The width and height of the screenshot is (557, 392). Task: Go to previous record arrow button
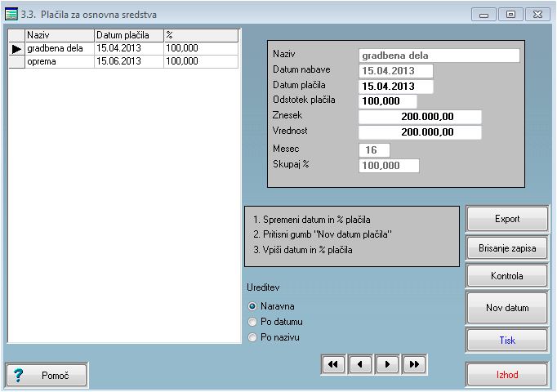coord(360,364)
